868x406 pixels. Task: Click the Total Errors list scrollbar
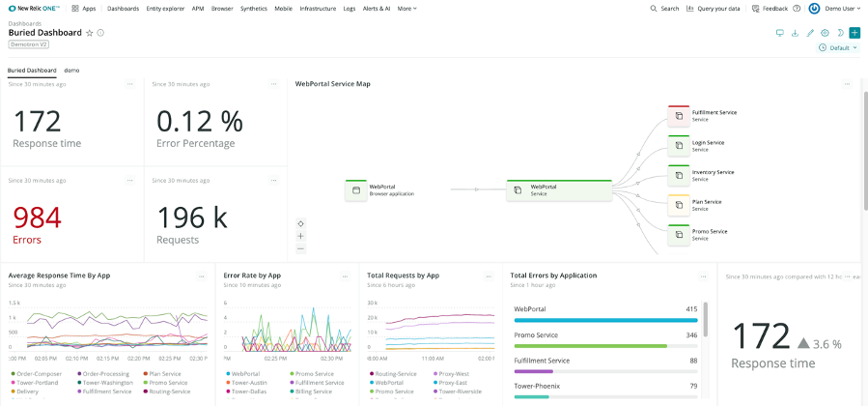click(x=705, y=318)
